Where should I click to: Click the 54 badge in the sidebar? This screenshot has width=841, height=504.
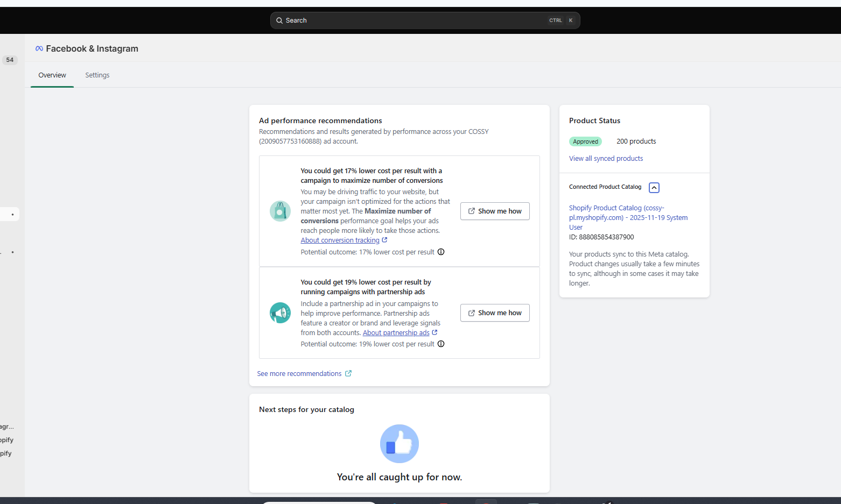pos(10,60)
